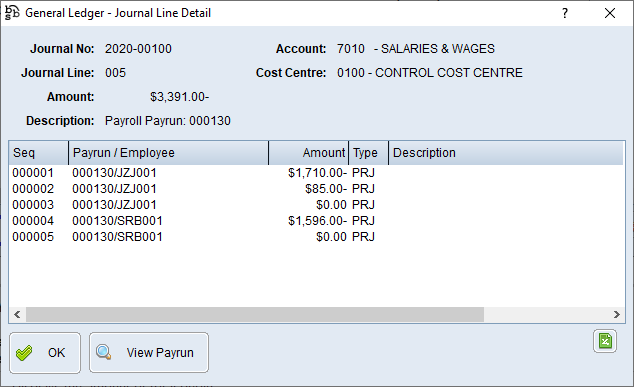Click the total amount $3,391.00-
Screen dimensions: 634x387
180,97
